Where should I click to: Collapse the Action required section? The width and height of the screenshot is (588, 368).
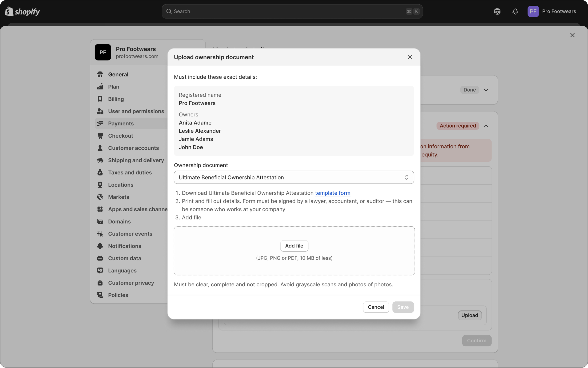[486, 126]
